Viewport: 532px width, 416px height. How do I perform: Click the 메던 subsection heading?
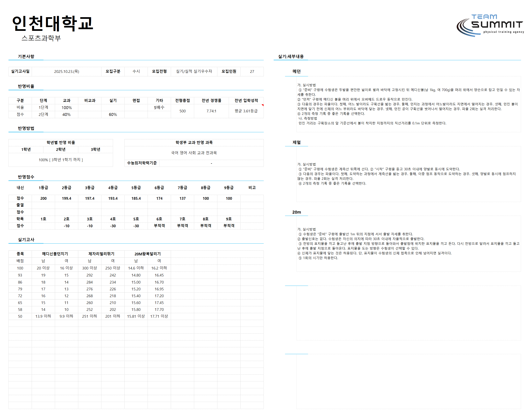[296, 71]
